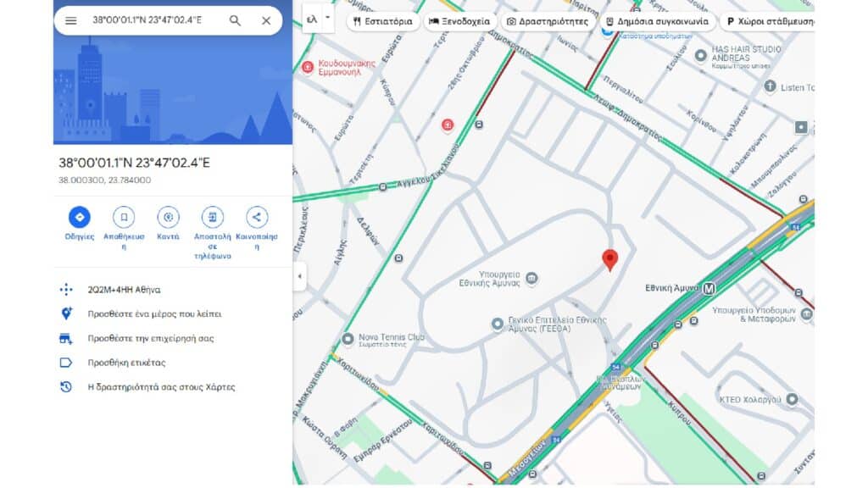Click the activity history clock icon
The image size is (868, 488).
click(66, 386)
